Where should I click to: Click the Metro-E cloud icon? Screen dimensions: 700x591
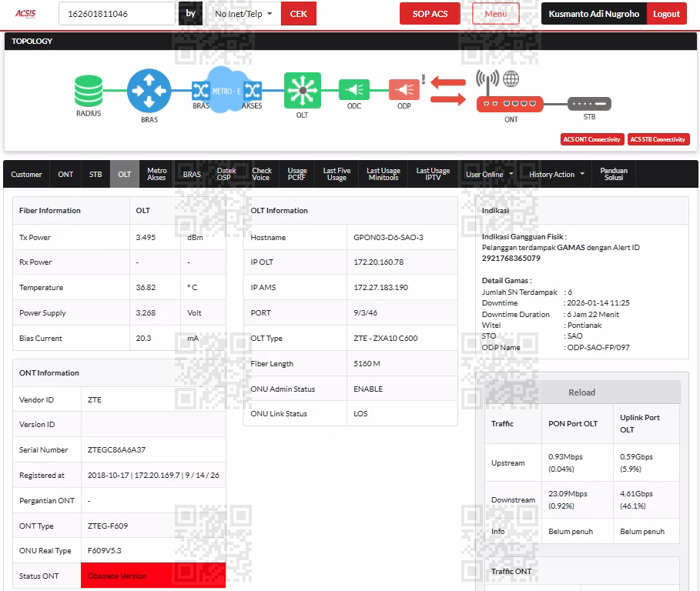coord(226,90)
